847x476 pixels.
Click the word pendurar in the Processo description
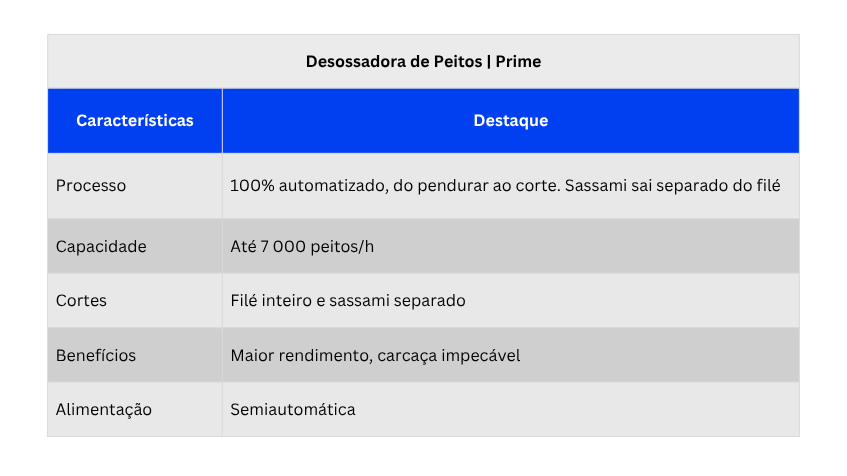(452, 186)
